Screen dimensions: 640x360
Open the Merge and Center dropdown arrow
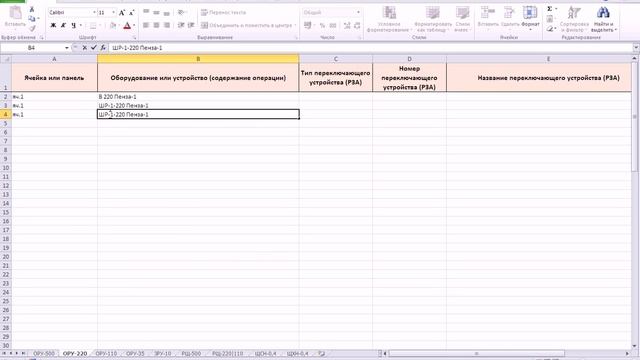click(295, 25)
